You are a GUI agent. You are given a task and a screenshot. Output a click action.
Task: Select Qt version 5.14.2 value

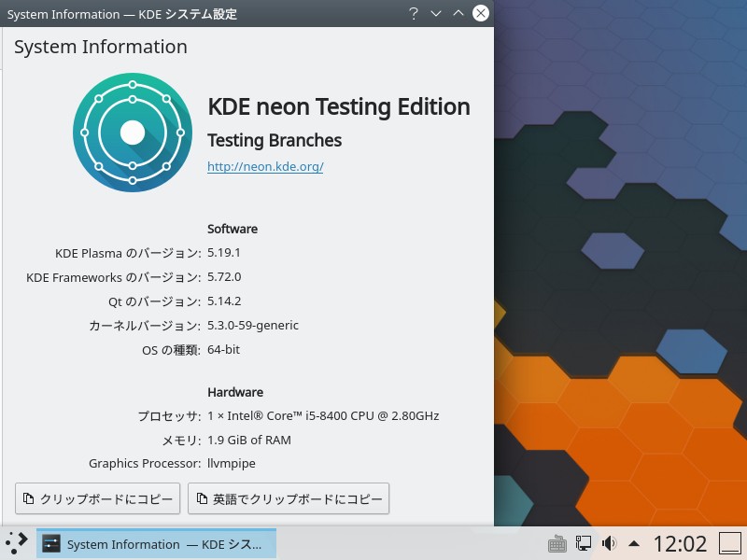(x=224, y=301)
